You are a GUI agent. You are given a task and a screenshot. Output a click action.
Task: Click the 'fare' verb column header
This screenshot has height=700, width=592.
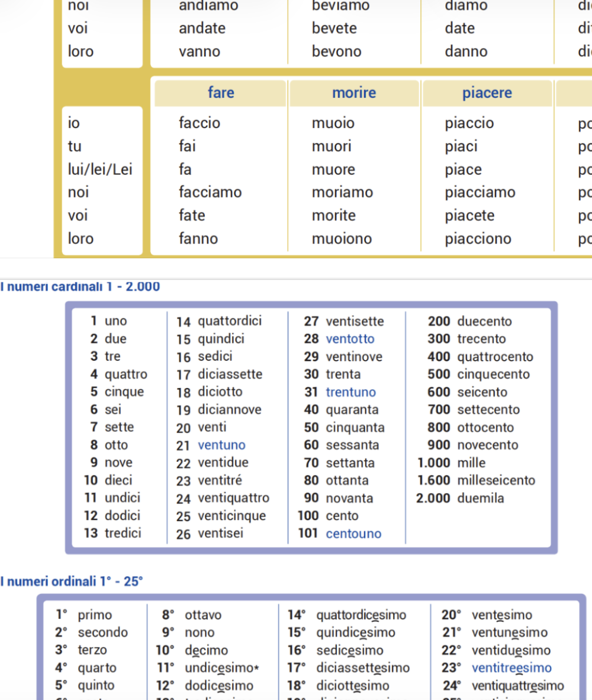pos(221,93)
